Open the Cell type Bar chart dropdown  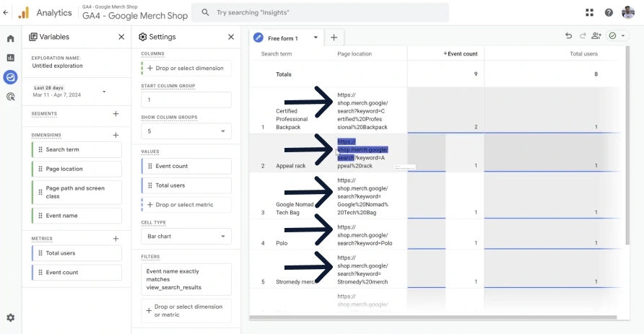pyautogui.click(x=186, y=237)
